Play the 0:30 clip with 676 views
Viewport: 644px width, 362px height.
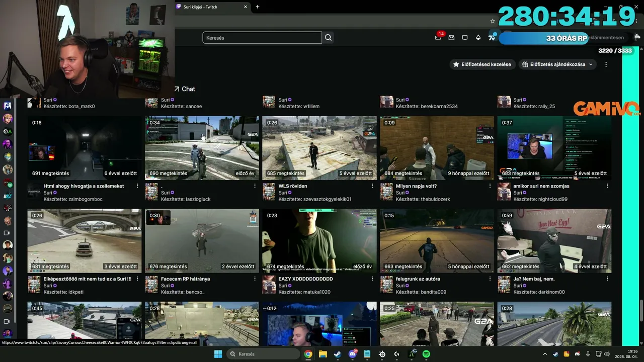[202, 241]
